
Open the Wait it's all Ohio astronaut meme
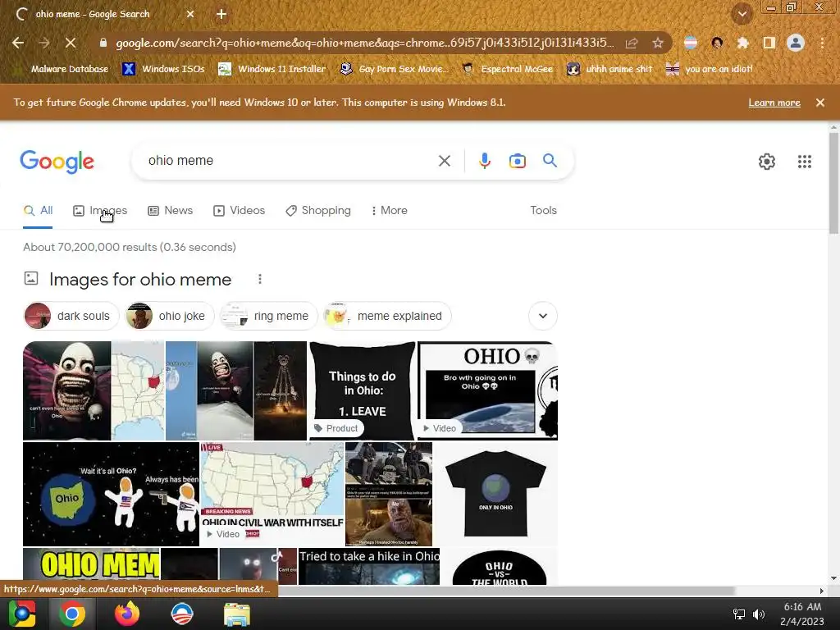coord(111,494)
